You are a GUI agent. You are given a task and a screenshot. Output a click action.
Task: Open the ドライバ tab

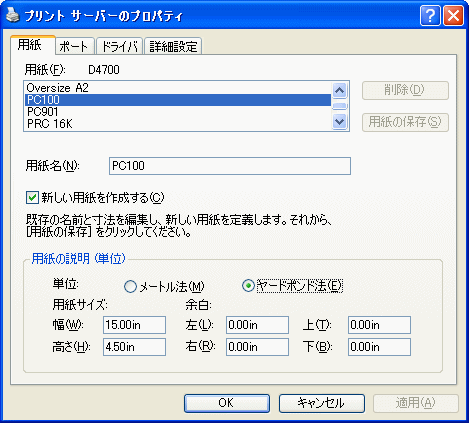click(120, 46)
